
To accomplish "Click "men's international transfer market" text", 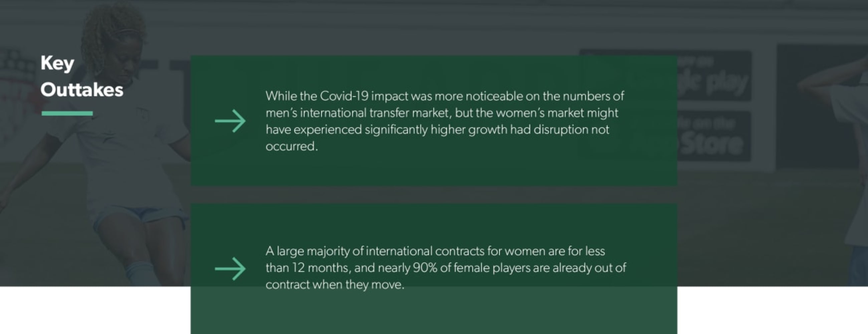I will click(x=358, y=113).
